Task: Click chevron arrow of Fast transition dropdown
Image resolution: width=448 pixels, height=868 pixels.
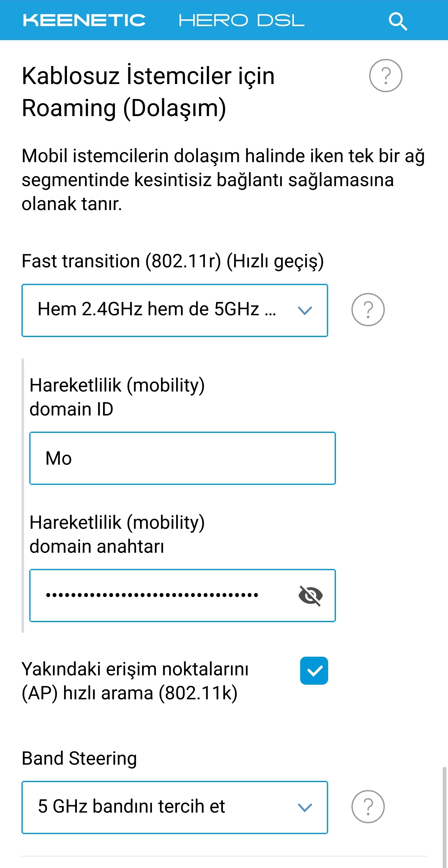Action: coord(305,310)
